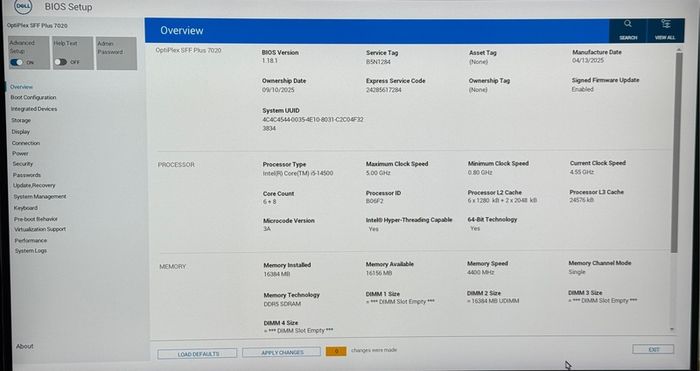
Task: Click the Apply Changes button
Action: coord(281,352)
